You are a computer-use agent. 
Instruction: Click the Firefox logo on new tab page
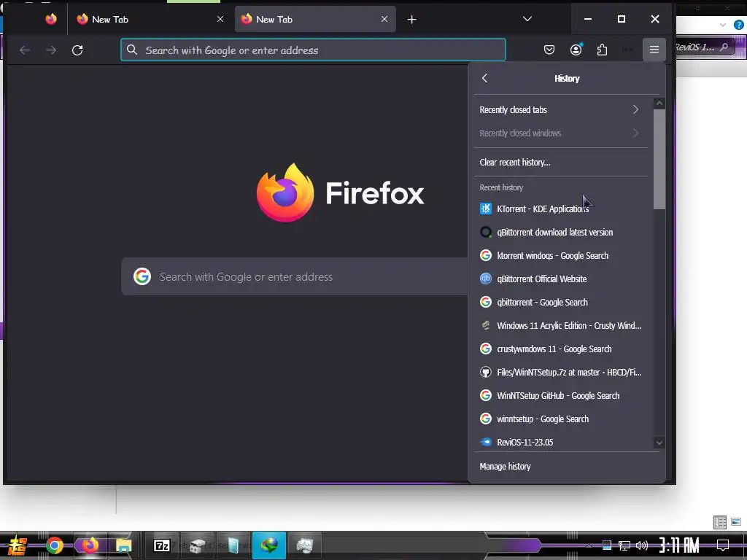coord(285,192)
